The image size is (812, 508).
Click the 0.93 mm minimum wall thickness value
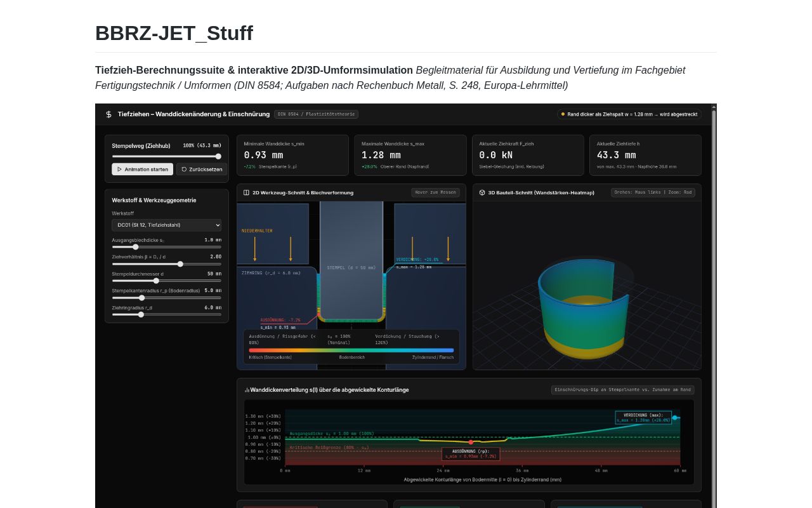263,155
